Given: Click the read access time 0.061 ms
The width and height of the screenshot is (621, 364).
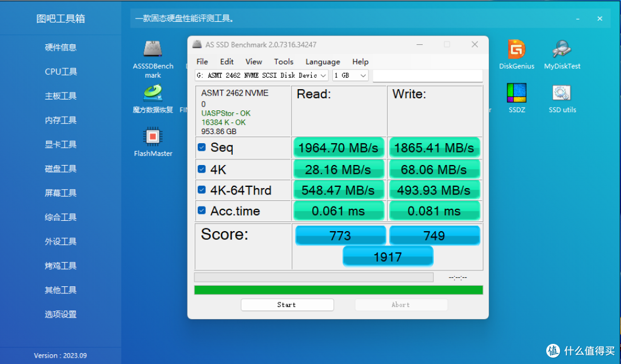Looking at the screenshot, I should tap(338, 210).
